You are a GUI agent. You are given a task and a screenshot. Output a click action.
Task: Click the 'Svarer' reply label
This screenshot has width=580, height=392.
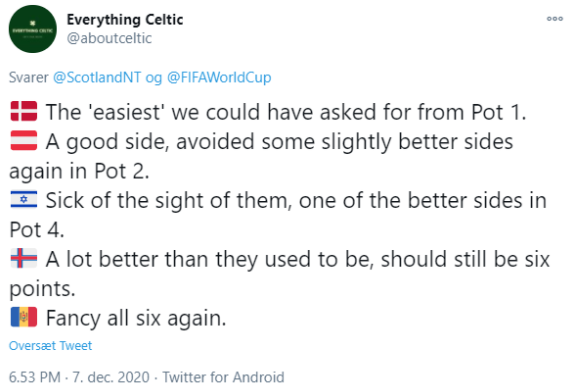[x=28, y=77]
